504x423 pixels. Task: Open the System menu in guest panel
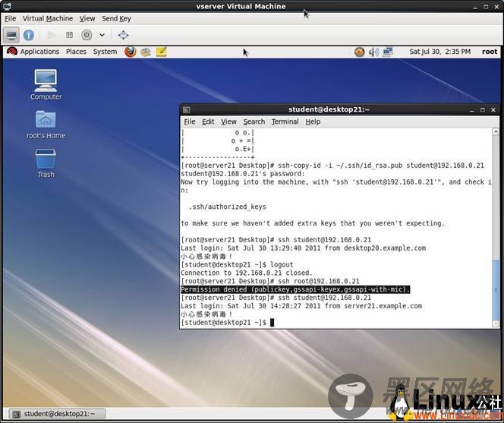click(105, 52)
